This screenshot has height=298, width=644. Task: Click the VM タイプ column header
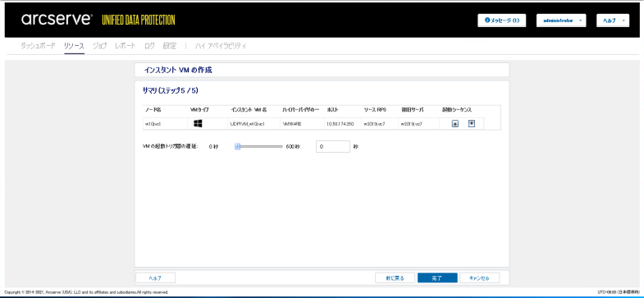(x=199, y=110)
